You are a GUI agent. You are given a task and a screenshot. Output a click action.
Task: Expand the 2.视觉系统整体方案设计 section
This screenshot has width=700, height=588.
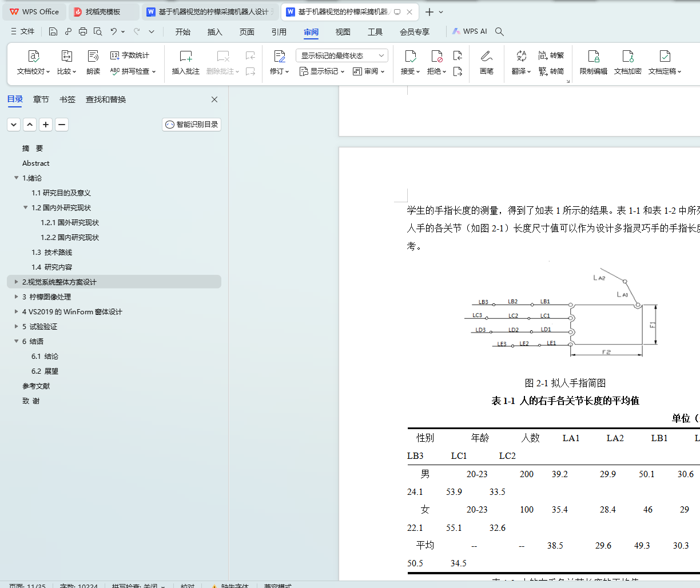[17, 282]
